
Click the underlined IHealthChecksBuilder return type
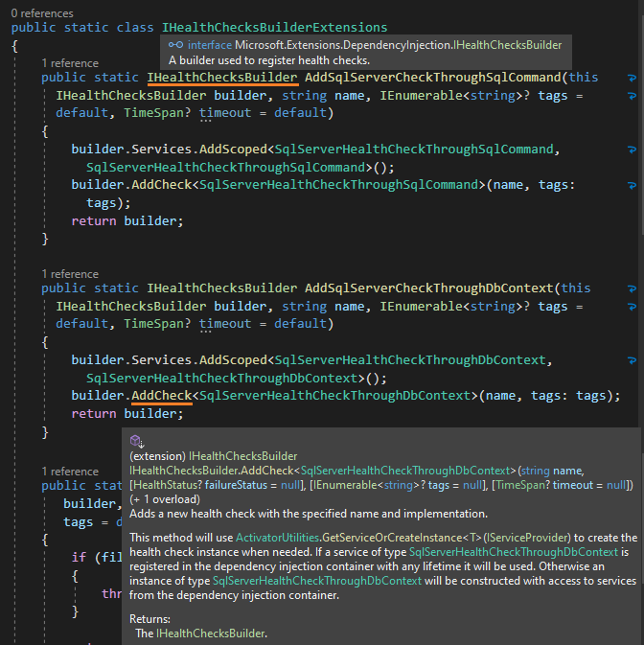tap(222, 78)
